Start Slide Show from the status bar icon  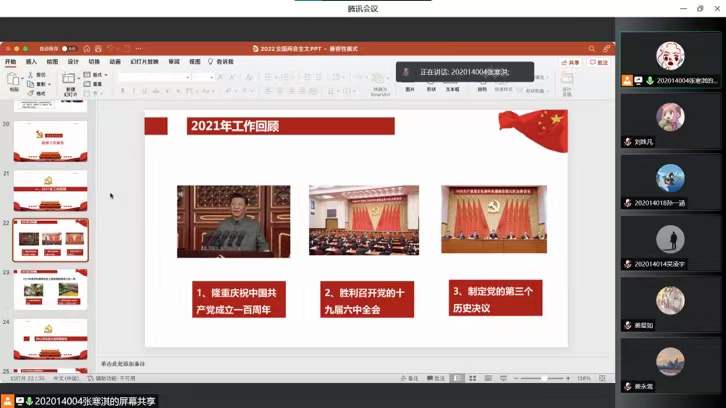503,378
